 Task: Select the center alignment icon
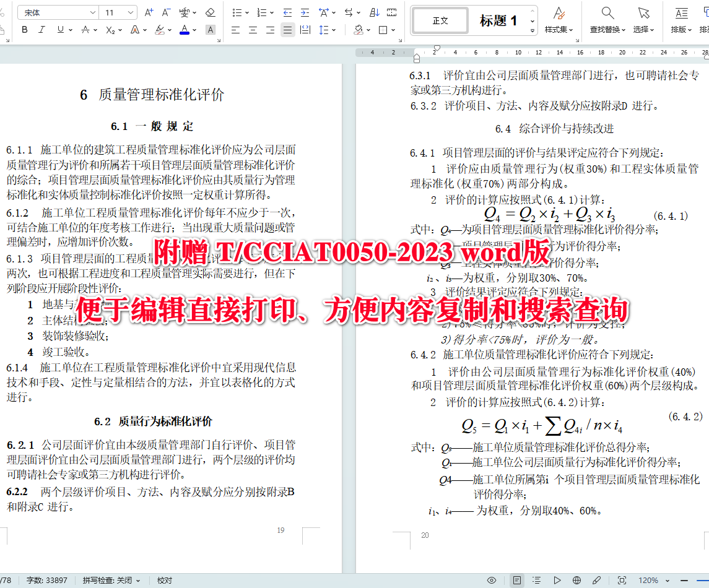pyautogui.click(x=253, y=29)
